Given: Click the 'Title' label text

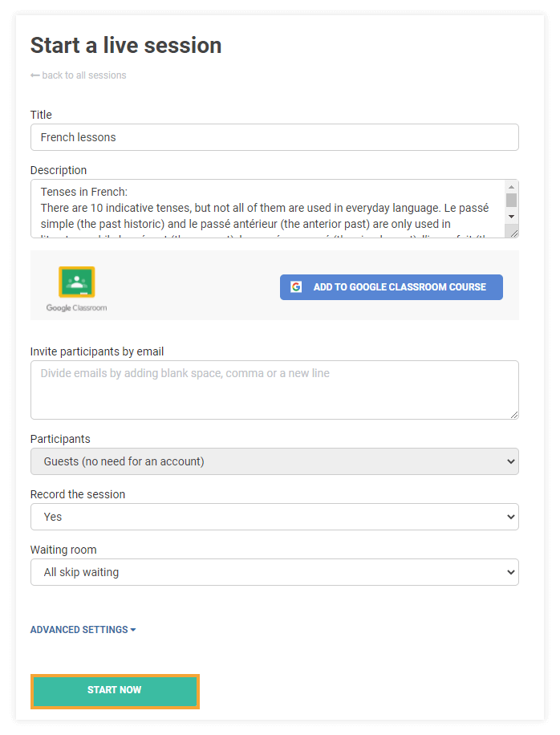Looking at the screenshot, I should point(41,115).
